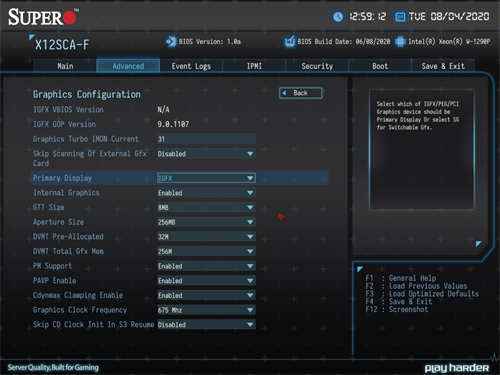
Task: Open the PM Support dropdown
Action: pos(206,266)
